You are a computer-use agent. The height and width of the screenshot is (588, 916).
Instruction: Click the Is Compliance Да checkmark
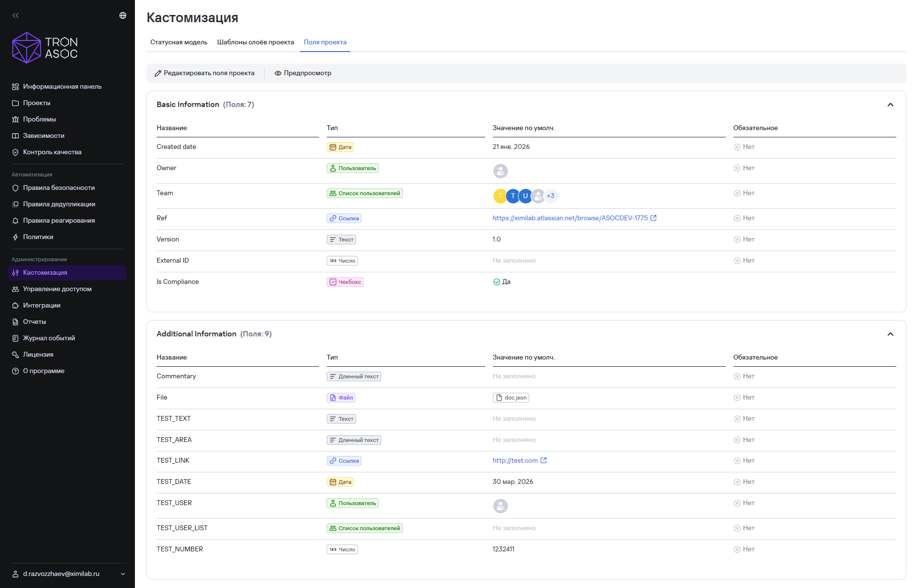point(496,282)
